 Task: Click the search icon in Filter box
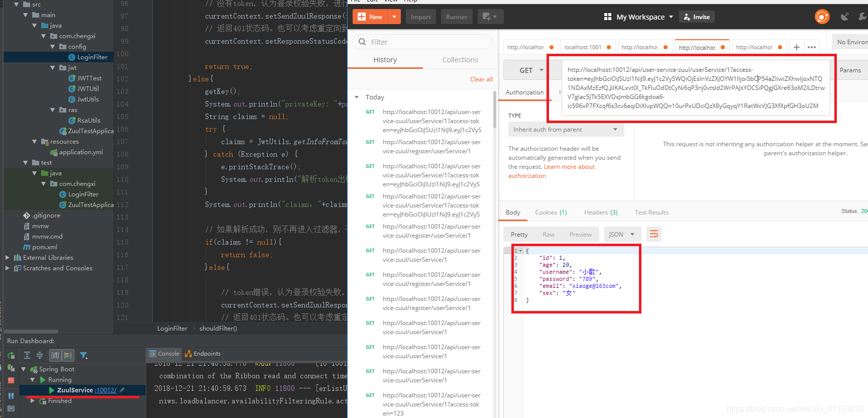[x=362, y=42]
